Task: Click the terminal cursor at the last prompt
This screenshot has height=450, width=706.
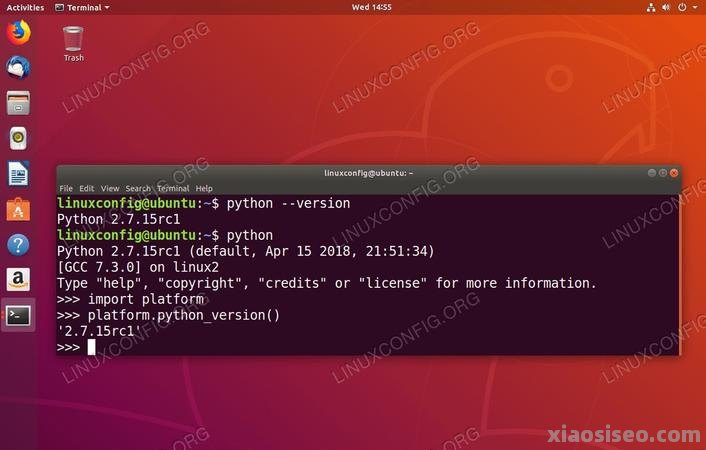Action: coord(91,347)
